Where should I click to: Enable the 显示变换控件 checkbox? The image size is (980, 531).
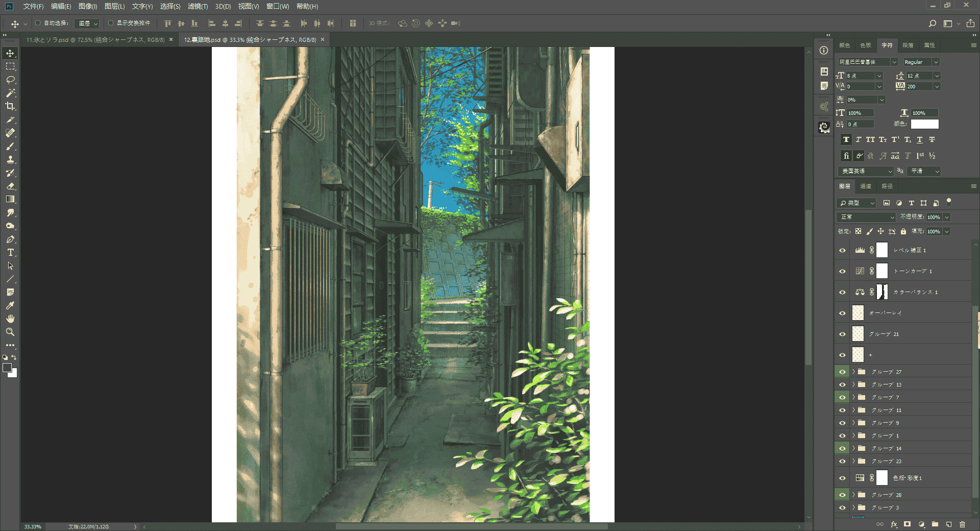coord(111,23)
